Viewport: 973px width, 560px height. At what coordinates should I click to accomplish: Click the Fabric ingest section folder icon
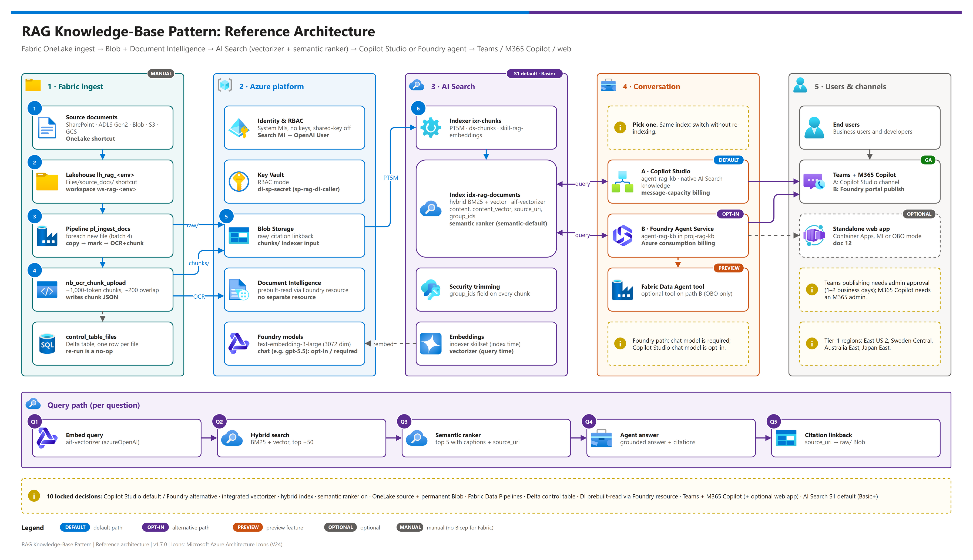(x=33, y=85)
